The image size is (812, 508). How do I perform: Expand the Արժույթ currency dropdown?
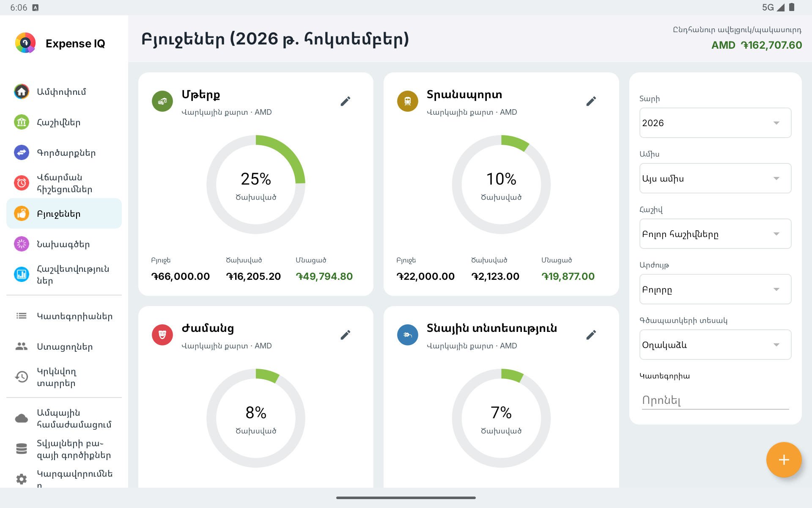[715, 289]
